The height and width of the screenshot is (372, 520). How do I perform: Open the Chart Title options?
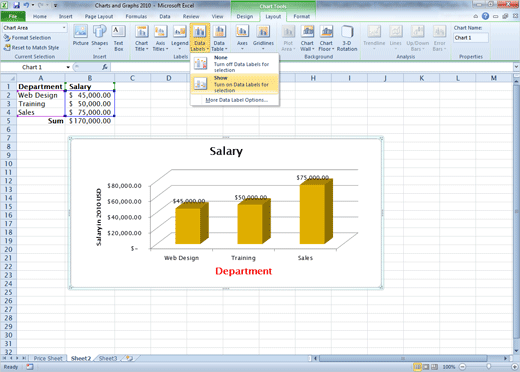142,38
